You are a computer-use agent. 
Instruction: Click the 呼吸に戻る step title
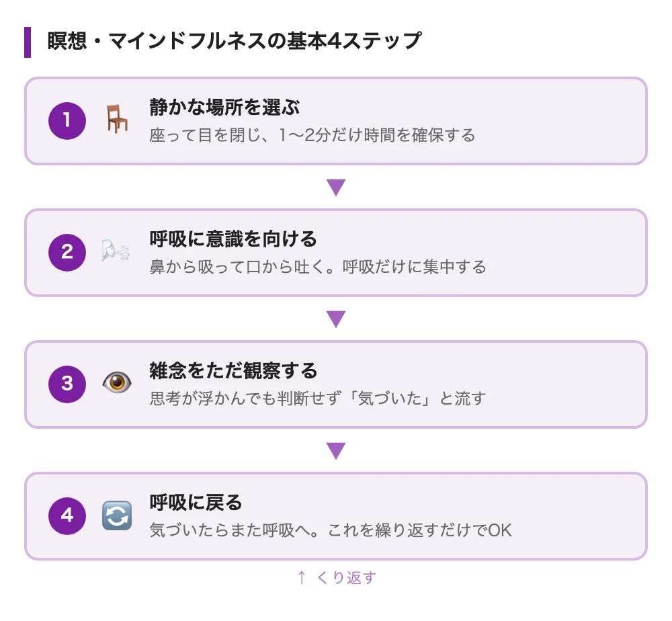click(195, 502)
